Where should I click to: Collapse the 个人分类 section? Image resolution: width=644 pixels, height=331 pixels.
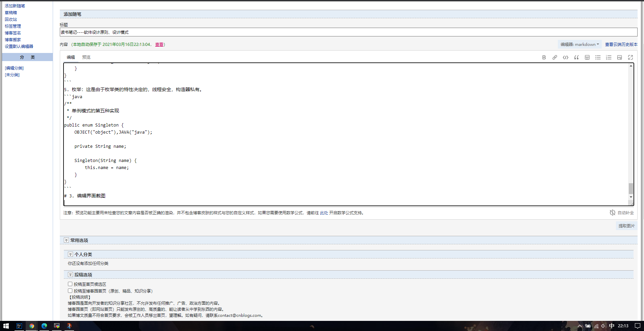coord(70,254)
